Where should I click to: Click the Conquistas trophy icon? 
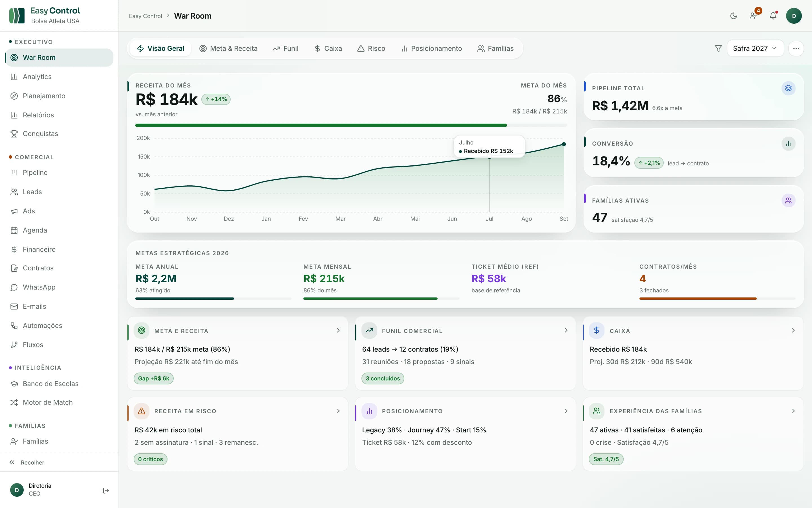click(x=14, y=134)
